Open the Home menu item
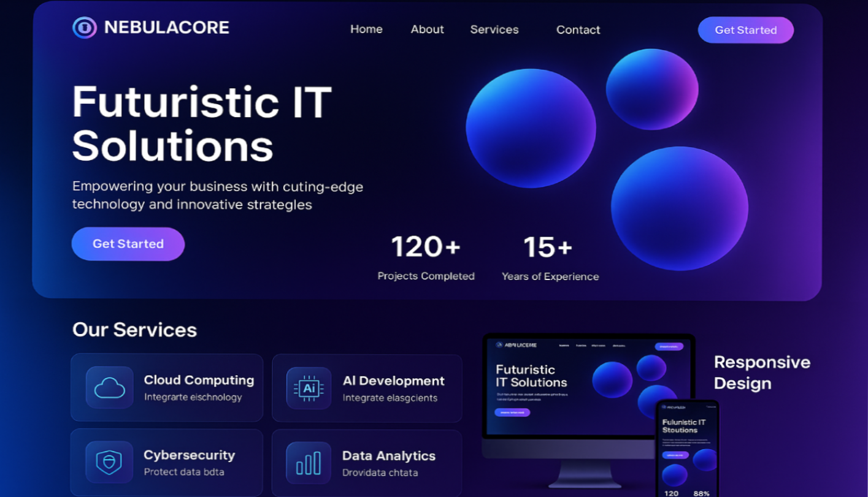 click(366, 29)
